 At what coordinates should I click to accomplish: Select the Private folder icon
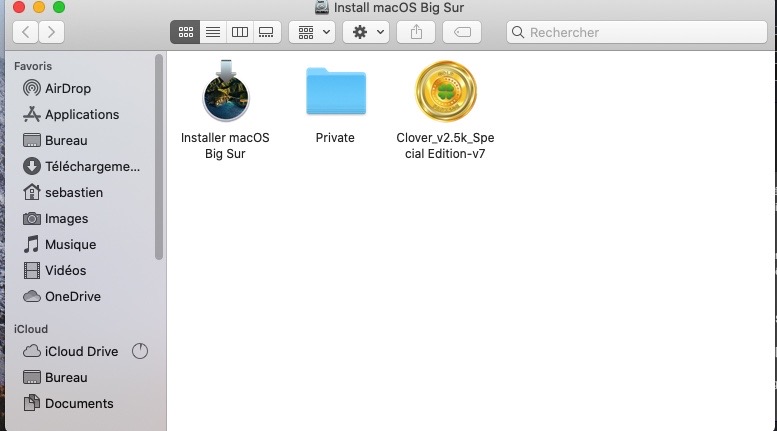[x=336, y=91]
